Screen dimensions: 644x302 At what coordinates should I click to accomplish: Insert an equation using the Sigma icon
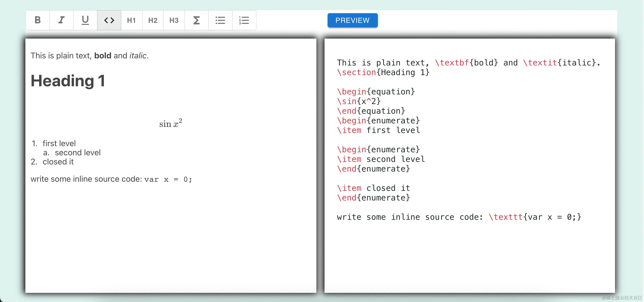click(196, 20)
